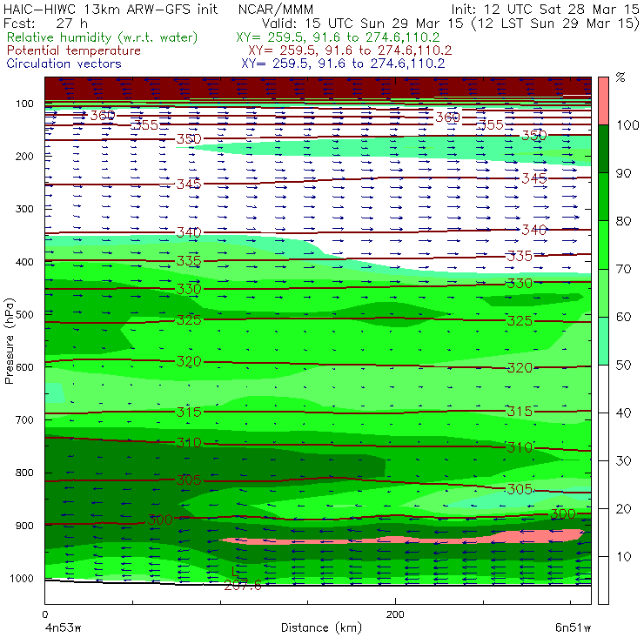The image size is (644, 644).
Task: Select 'Init: 12 UTC Sat 28 Mar 15' text
Action: coord(546,9)
